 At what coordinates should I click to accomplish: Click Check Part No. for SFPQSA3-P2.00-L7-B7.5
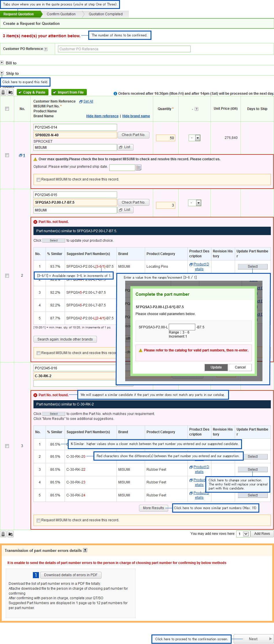pos(134,202)
